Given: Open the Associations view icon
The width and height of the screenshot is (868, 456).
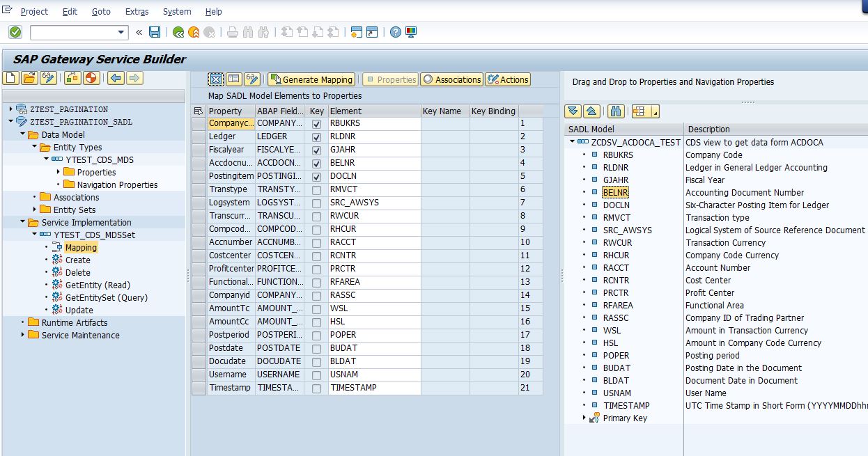Looking at the screenshot, I should point(451,79).
